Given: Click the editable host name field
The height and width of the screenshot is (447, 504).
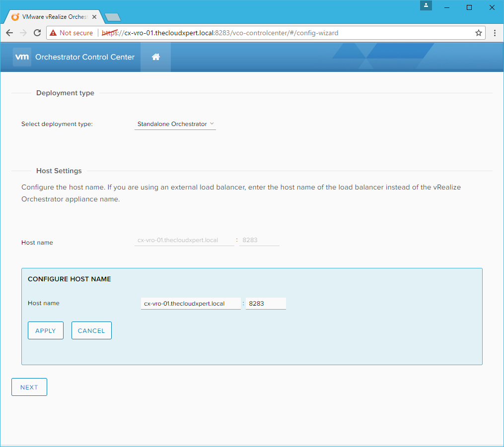Looking at the screenshot, I should [x=191, y=303].
